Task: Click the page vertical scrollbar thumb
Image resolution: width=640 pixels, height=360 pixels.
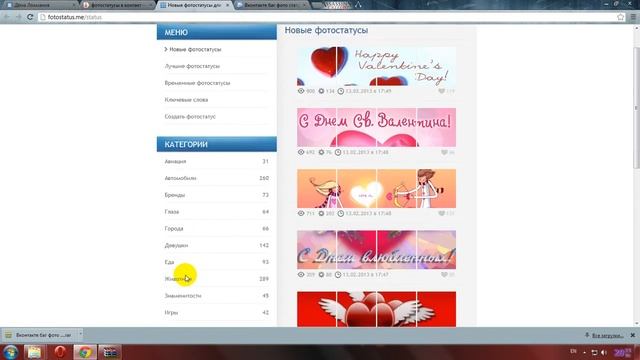Action: [636, 107]
